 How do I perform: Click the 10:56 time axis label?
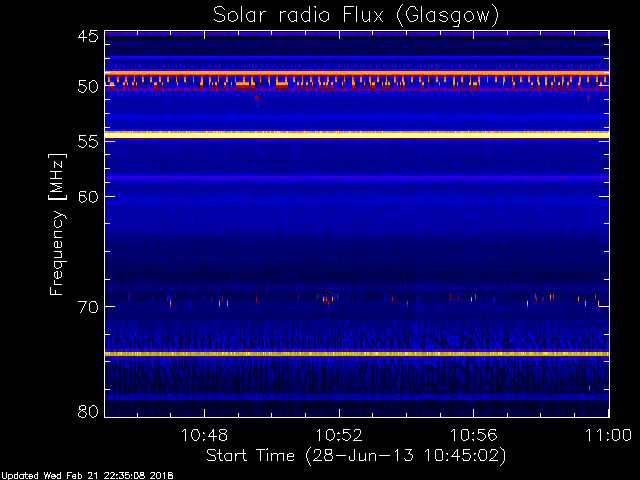tap(473, 435)
